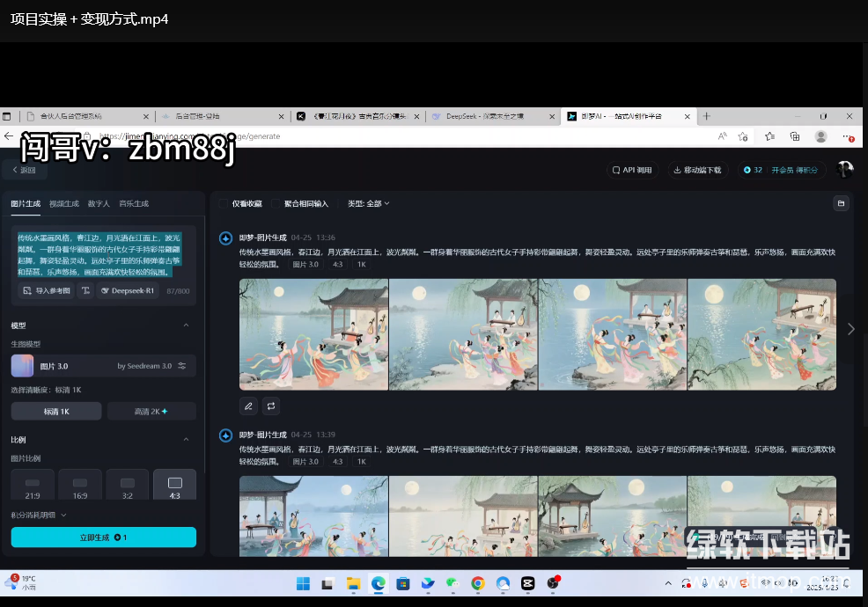868x607 pixels.
Task: Click the browser profile icon
Action: (x=821, y=136)
